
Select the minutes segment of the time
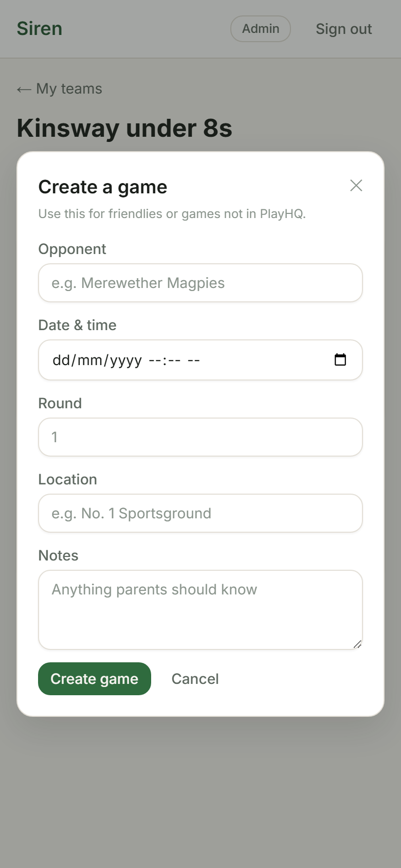(x=174, y=360)
